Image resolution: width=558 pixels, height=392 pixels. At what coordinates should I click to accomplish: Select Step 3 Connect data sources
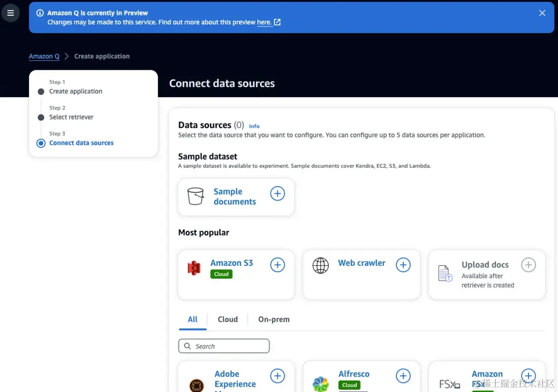point(81,143)
